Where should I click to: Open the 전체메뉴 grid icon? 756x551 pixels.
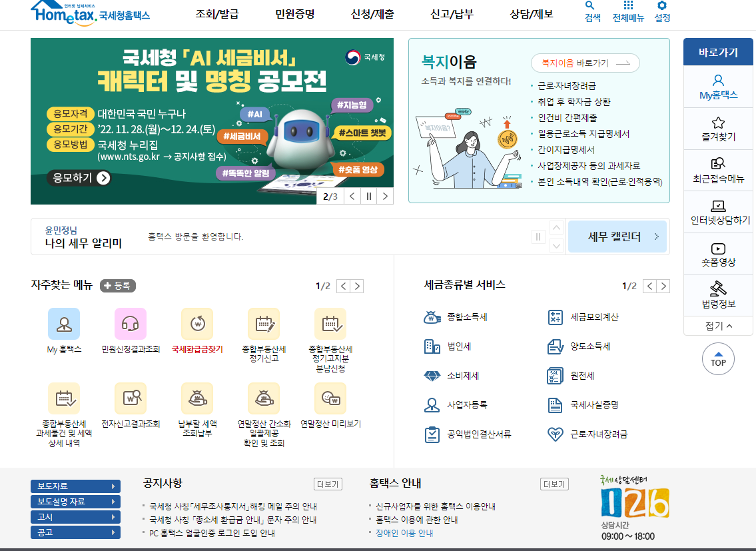point(628,11)
